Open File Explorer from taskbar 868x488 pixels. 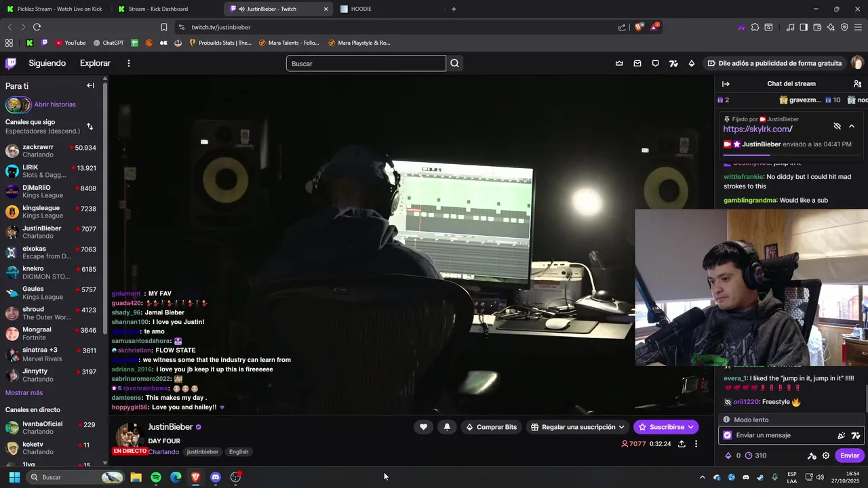click(136, 477)
